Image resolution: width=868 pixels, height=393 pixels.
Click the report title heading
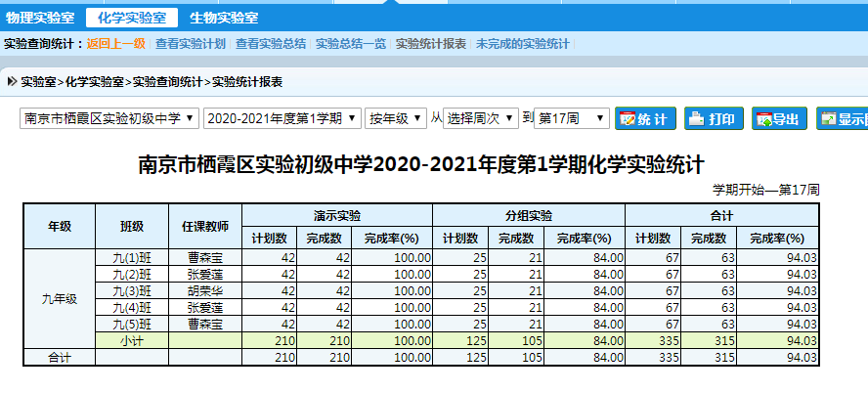420,165
